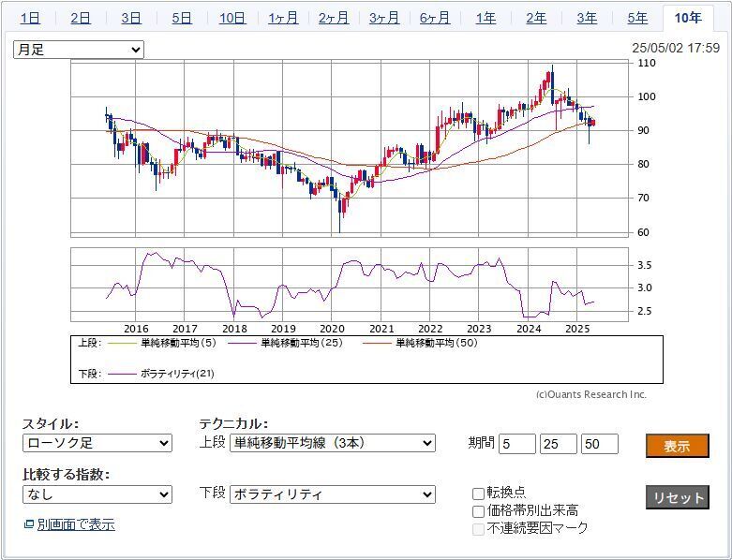Screen dimensions: 732x560
Task: Select the active 10年 tab
Action: 688,18
